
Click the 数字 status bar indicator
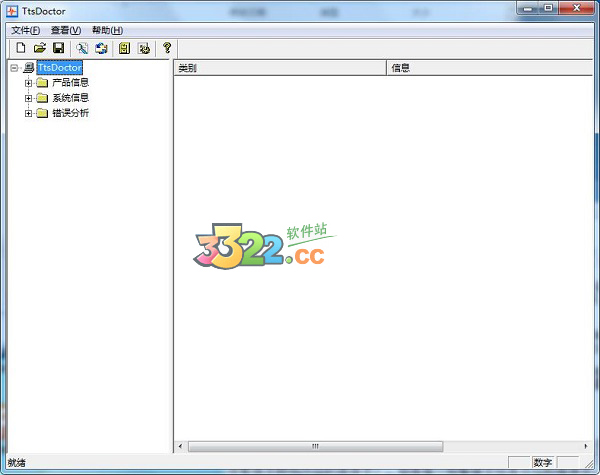[543, 463]
